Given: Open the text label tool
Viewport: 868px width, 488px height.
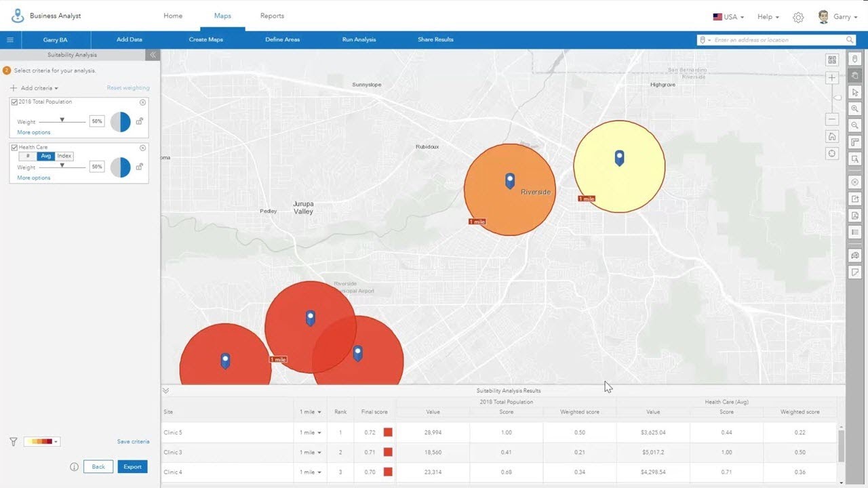Looking at the screenshot, I should tap(855, 159).
